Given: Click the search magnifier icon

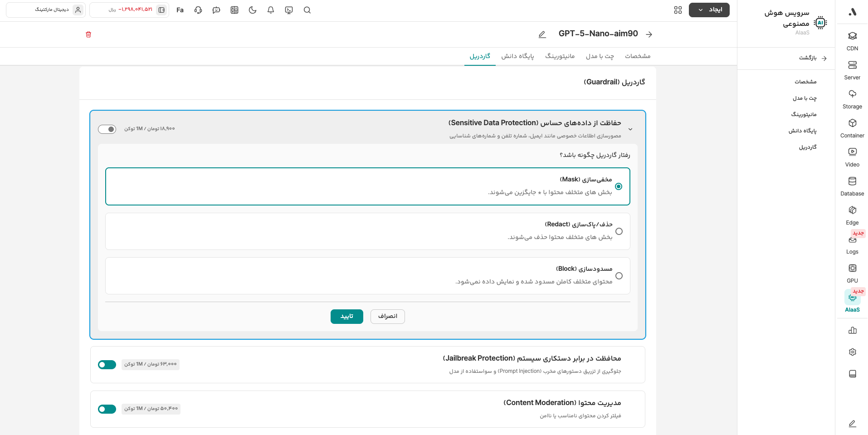Looking at the screenshot, I should click(307, 10).
